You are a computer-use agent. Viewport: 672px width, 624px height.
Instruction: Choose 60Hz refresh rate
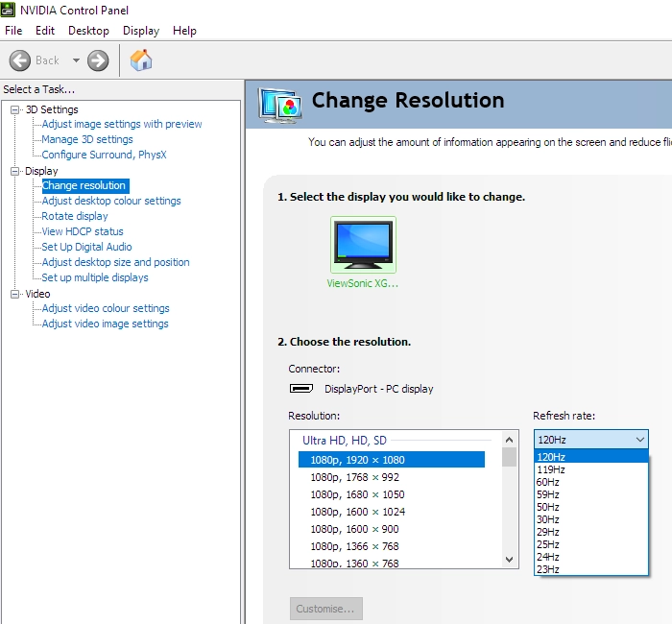tap(591, 482)
